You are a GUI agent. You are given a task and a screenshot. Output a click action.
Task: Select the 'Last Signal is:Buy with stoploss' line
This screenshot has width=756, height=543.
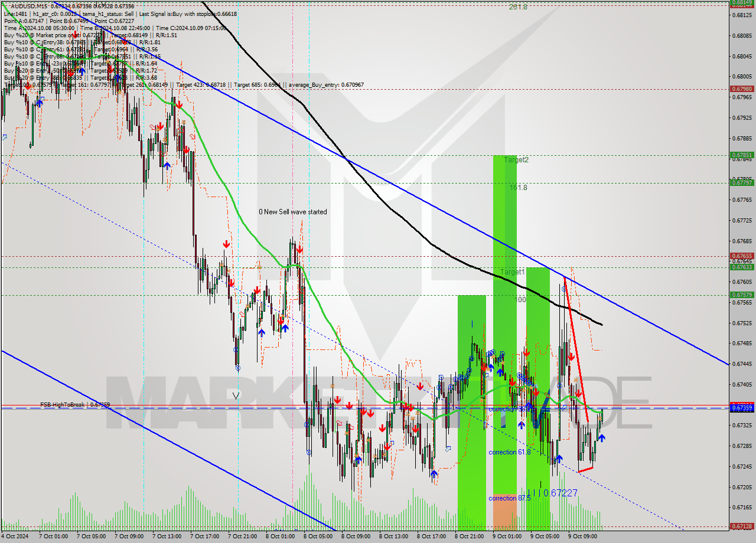coord(188,14)
